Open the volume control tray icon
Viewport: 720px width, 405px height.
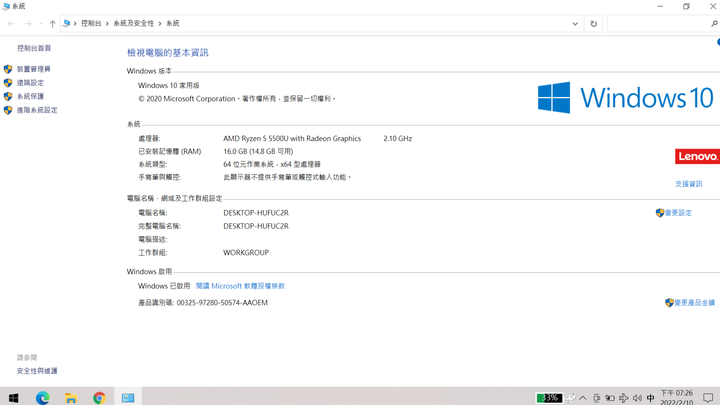click(x=637, y=398)
